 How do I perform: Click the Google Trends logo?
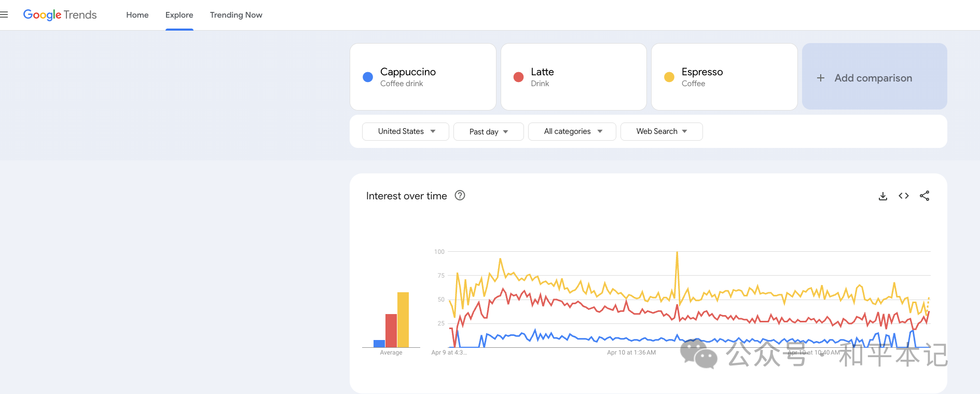click(x=60, y=15)
